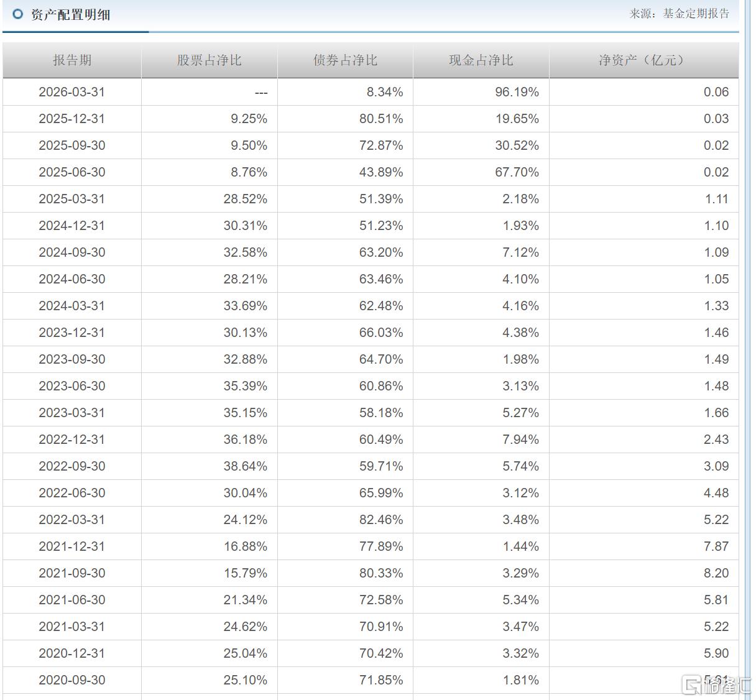Click the 82.46% bond ratio cell
Viewport: 756px width, 700px height.
(x=345, y=520)
